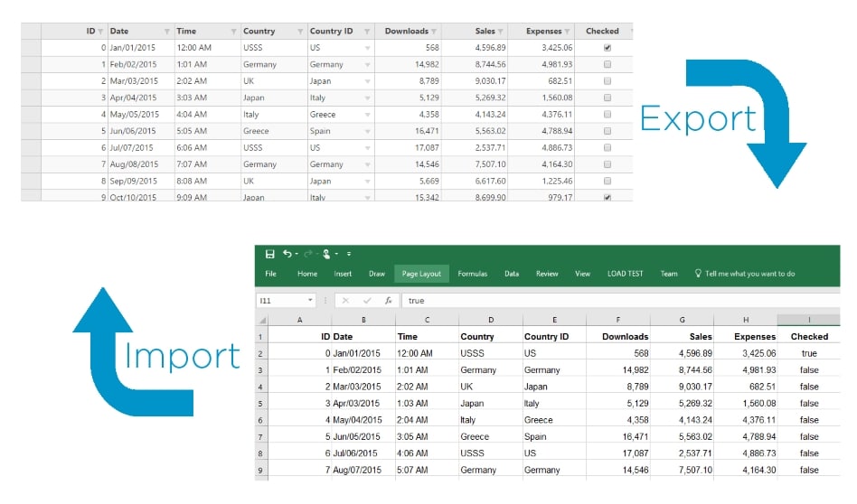Open the Country column filter icon
Viewport: 857px width, 504px height.
tap(300, 32)
